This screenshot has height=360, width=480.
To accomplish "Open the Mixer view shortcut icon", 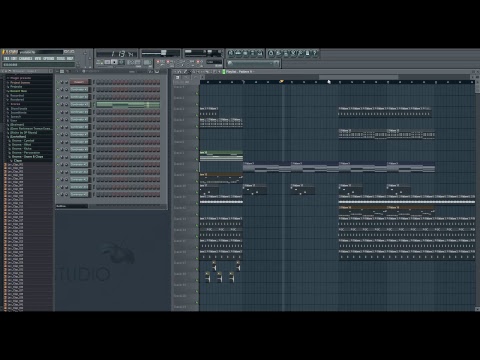I will [x=260, y=53].
